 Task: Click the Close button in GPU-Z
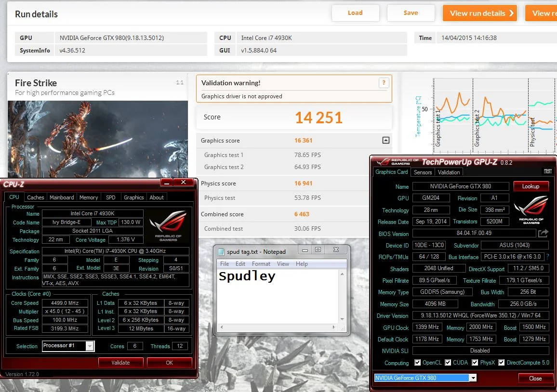(x=535, y=378)
